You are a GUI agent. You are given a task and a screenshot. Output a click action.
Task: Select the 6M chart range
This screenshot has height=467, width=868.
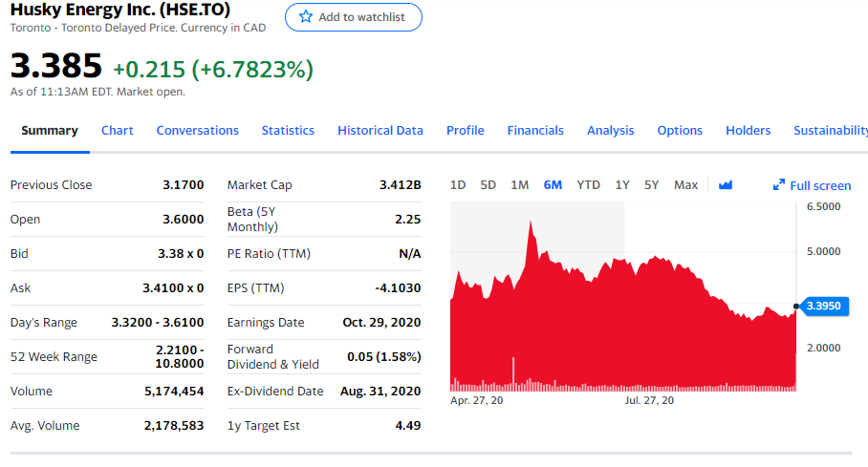(x=553, y=185)
